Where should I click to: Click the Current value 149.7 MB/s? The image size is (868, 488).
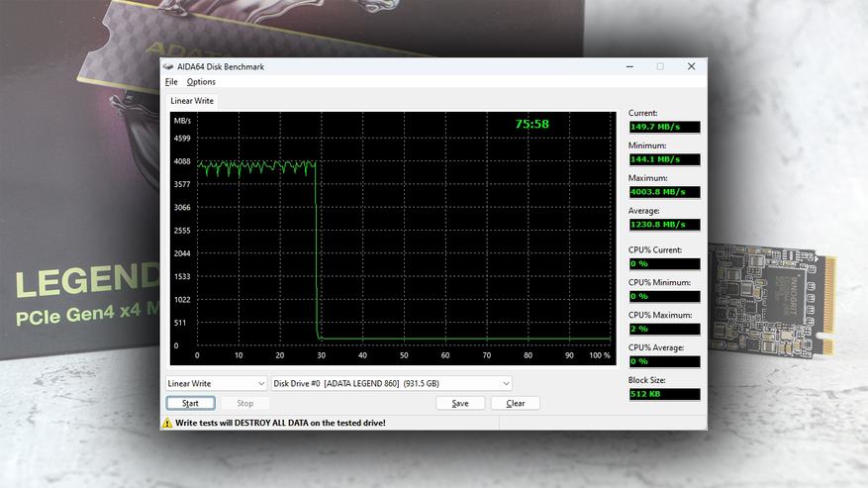[x=664, y=127]
